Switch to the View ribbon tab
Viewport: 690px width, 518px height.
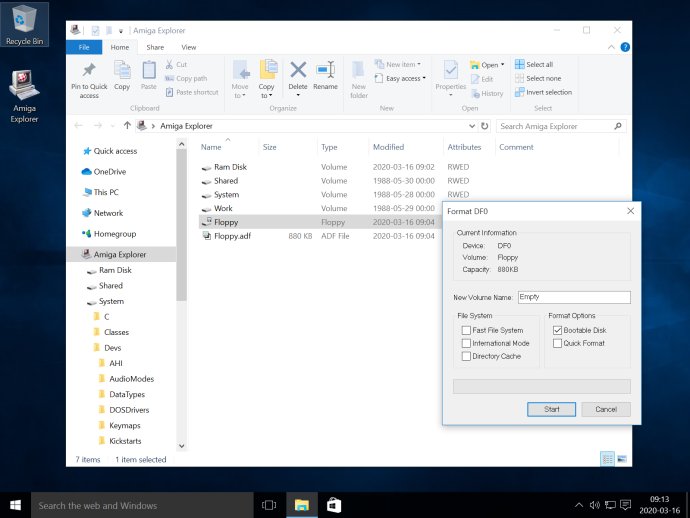click(189, 47)
